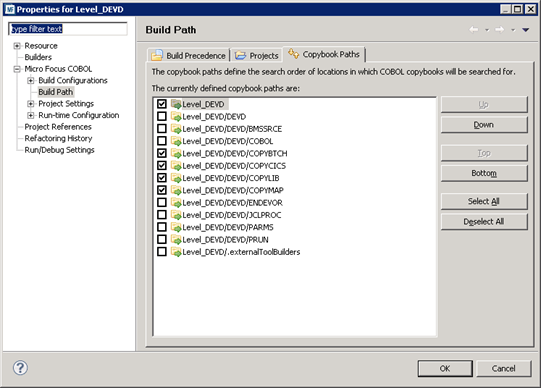This screenshot has height=388, width=541.
Task: Switch to the Projects tab
Action: coord(257,56)
